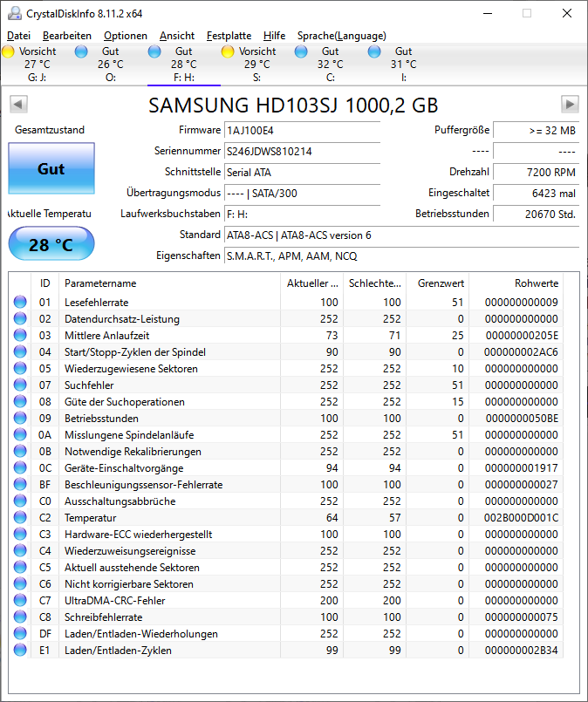Click the Seriennummer field S246JDWS810214
The width and height of the screenshot is (588, 702).
click(x=302, y=152)
